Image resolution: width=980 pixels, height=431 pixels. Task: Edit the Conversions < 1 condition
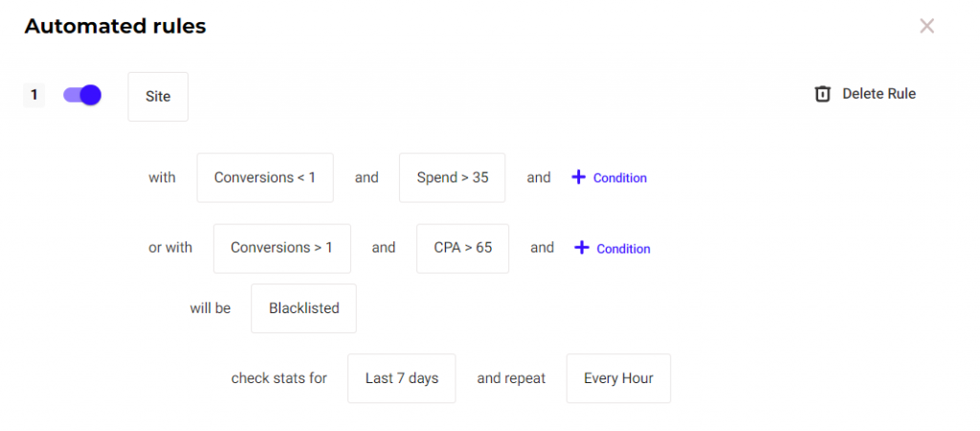tap(265, 177)
